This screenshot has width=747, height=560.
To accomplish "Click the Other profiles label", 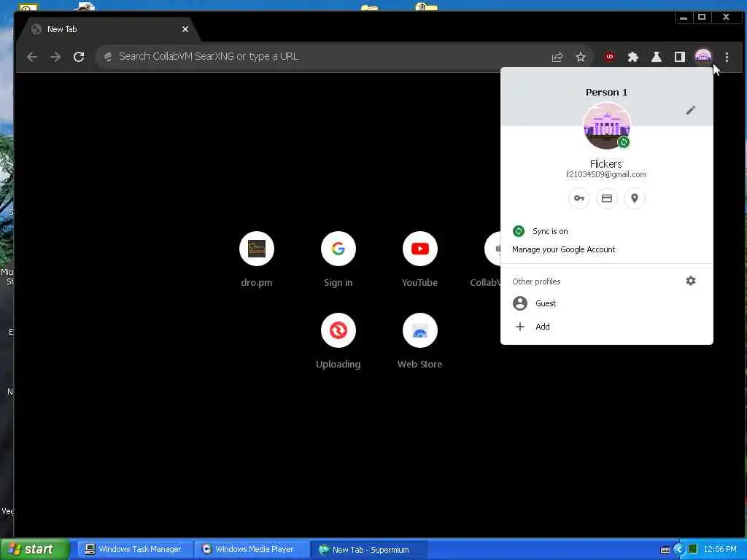I will point(536,281).
